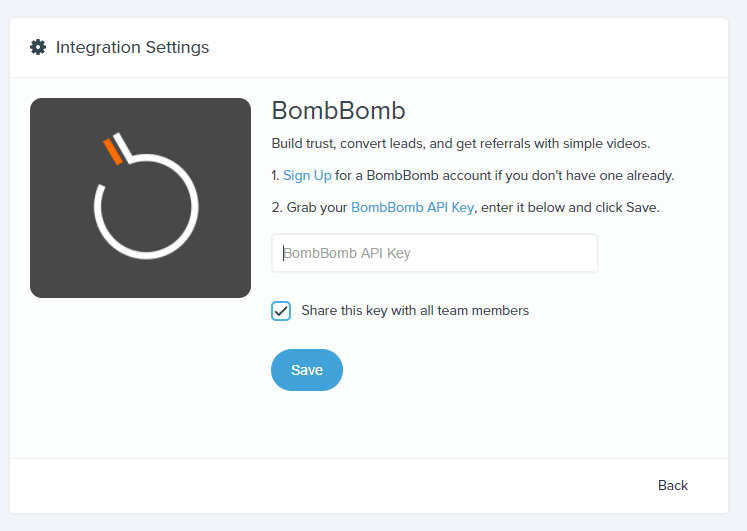The height and width of the screenshot is (531, 747).
Task: Click the 'Build trust, convert leads' description
Action: click(x=461, y=144)
